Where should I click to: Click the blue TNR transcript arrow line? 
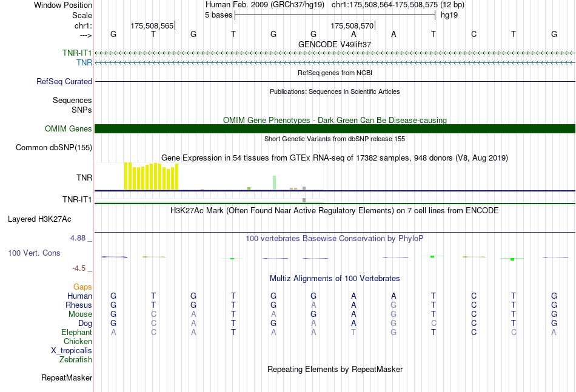click(335, 63)
